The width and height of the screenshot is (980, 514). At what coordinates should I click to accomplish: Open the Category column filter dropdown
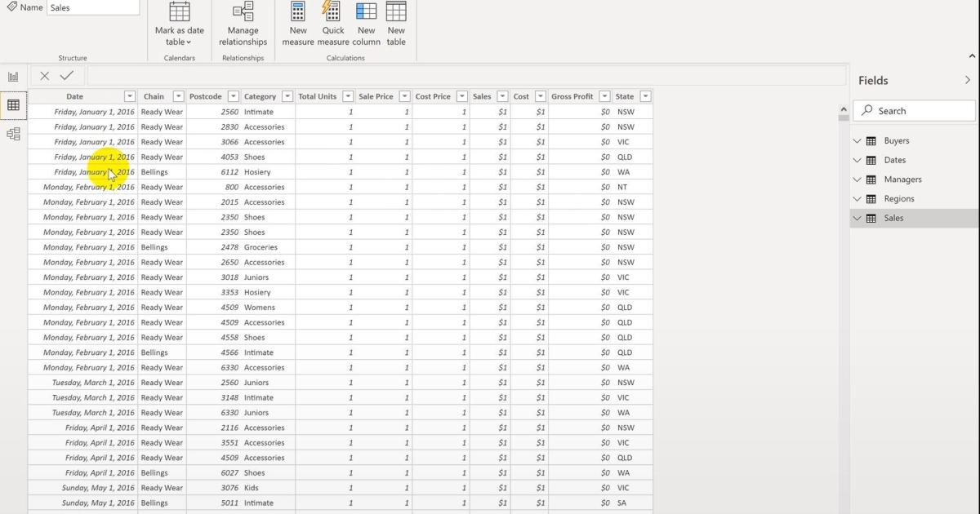287,96
